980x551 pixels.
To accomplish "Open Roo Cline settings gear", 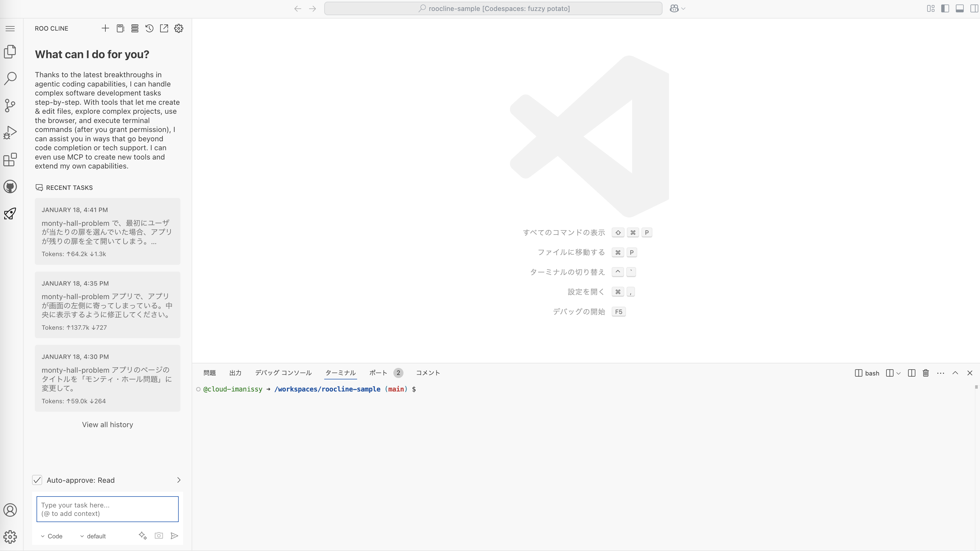I will coord(178,28).
